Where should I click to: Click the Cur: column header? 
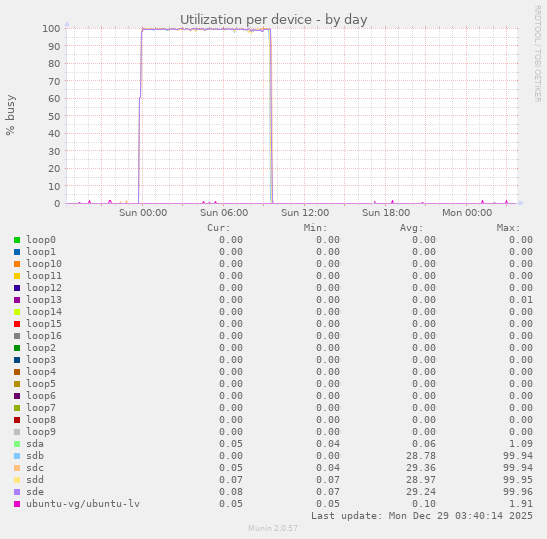coord(219,228)
